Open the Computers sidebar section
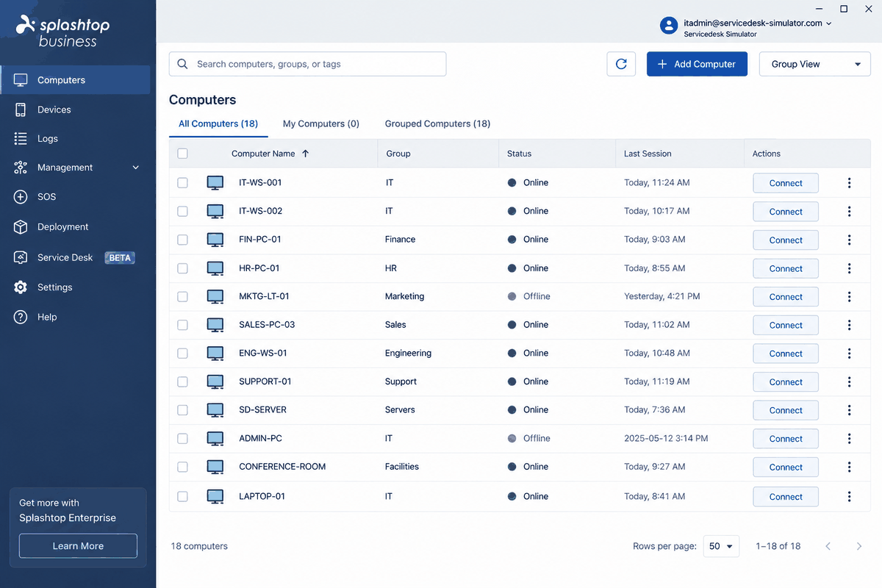 [x=76, y=80]
